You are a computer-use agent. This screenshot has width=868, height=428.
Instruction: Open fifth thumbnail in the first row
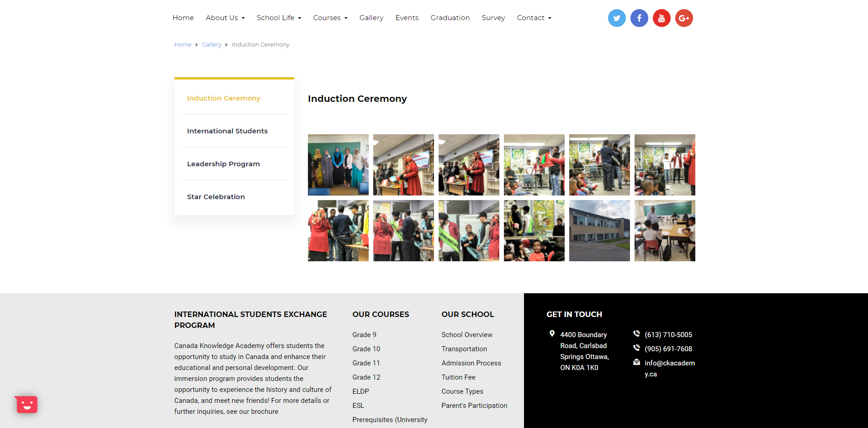pos(599,165)
